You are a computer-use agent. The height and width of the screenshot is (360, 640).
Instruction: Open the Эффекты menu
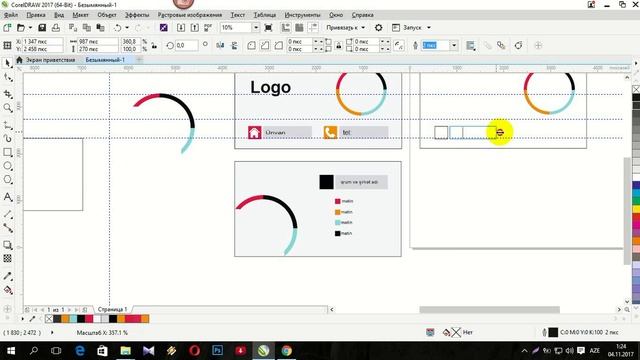click(x=137, y=15)
